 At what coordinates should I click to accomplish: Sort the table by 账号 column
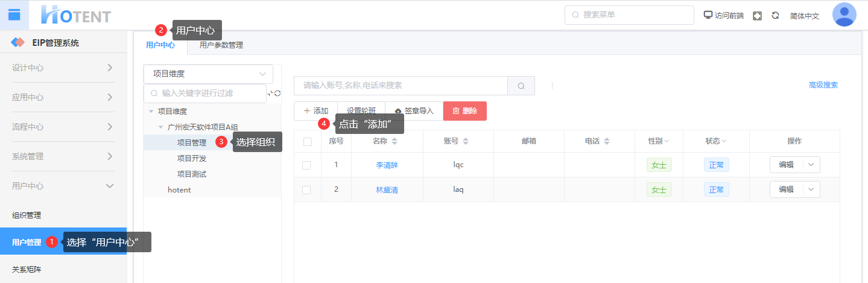(466, 141)
